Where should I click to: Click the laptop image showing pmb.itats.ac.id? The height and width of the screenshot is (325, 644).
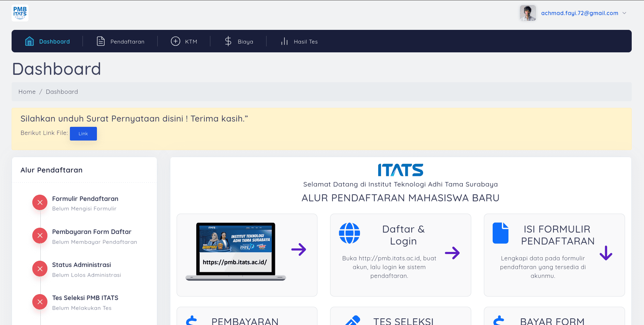[x=236, y=252]
